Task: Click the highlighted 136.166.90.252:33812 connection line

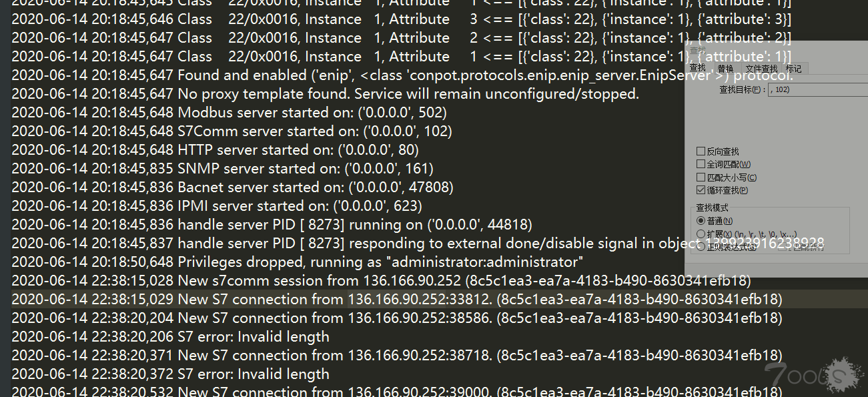Action: pyautogui.click(x=397, y=300)
